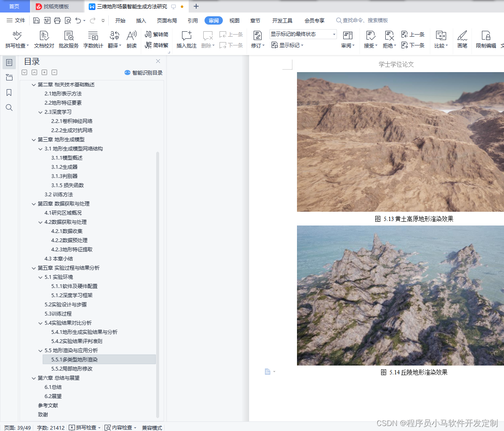Screen dimensions: 504x431
Task: Convert text with 繁转简
Action: click(157, 34)
